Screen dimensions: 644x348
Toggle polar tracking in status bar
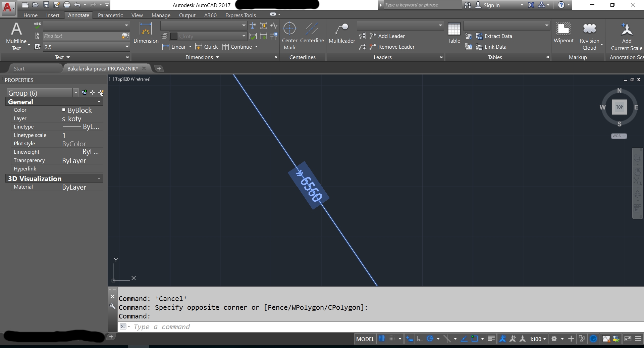(x=430, y=339)
